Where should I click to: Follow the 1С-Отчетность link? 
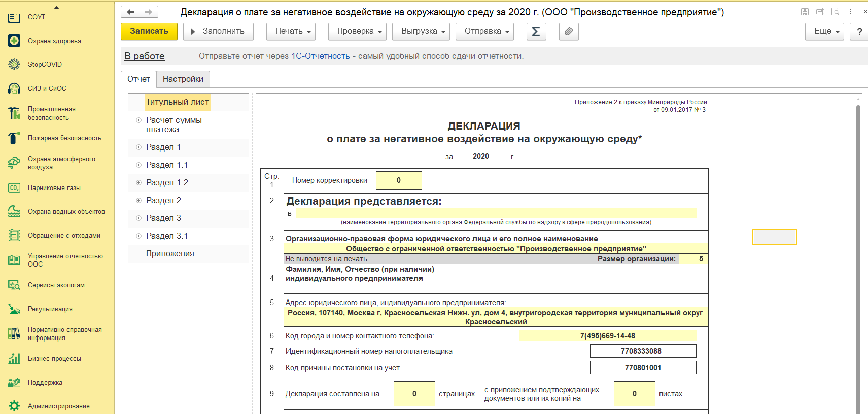click(x=321, y=56)
